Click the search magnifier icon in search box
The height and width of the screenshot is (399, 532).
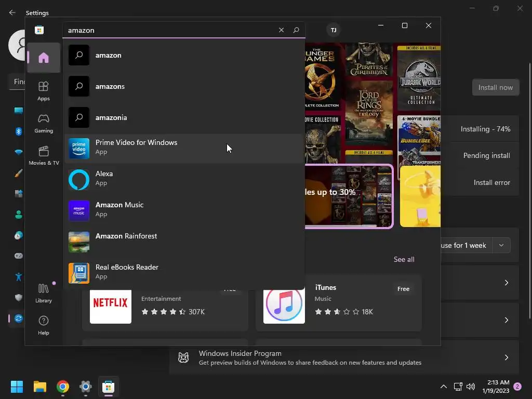click(x=296, y=30)
